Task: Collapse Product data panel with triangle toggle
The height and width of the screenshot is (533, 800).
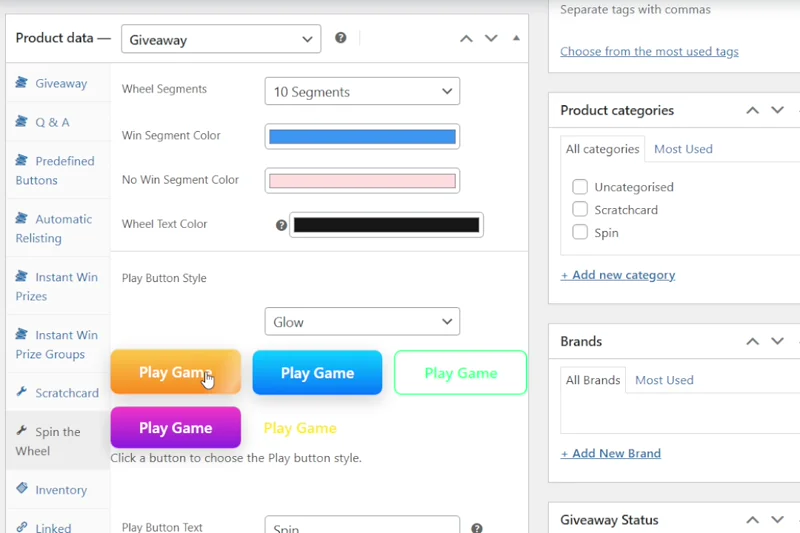Action: point(516,38)
